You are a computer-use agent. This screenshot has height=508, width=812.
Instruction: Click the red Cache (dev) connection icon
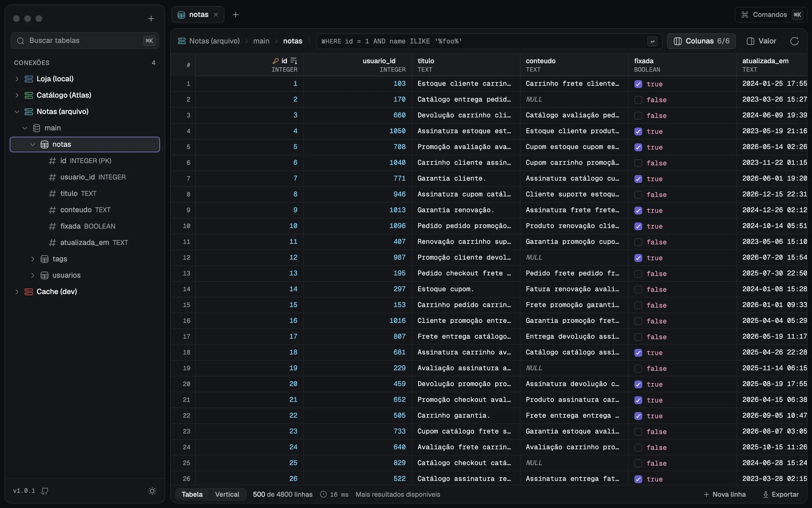(x=29, y=292)
